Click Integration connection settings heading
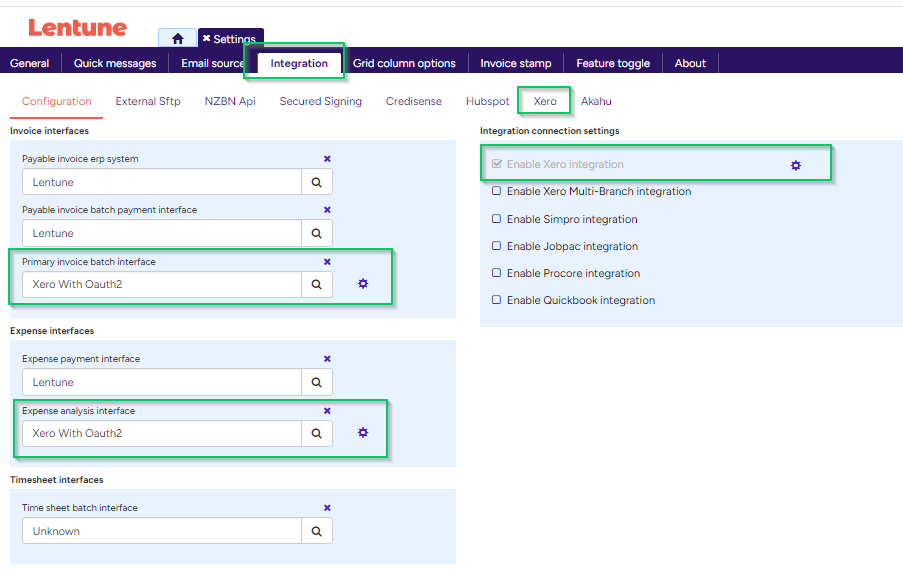This screenshot has width=903, height=579. click(549, 131)
